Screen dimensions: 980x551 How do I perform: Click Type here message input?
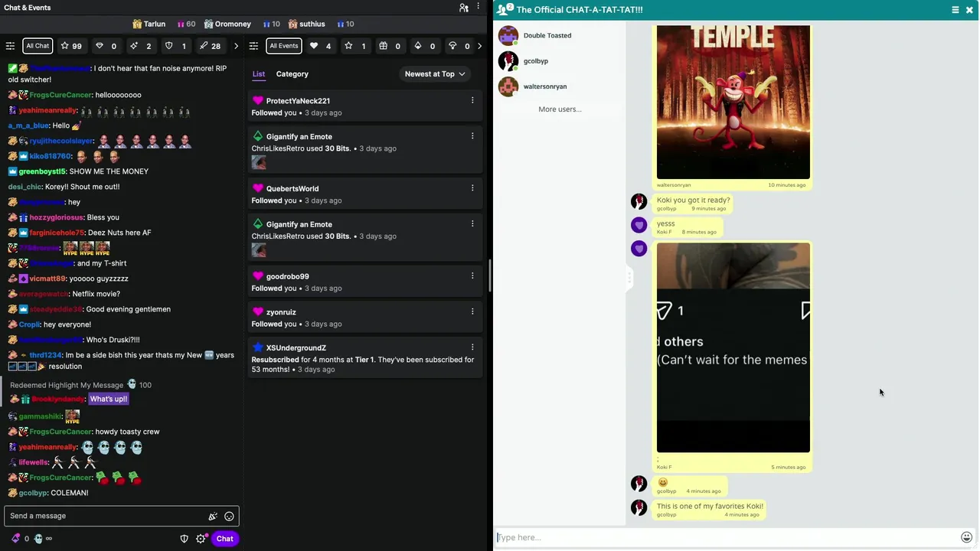tap(726, 537)
